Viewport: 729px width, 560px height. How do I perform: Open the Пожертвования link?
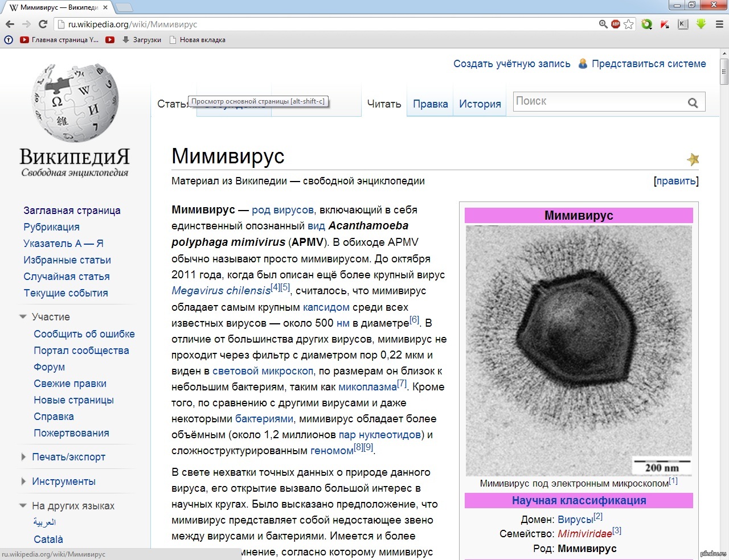tap(71, 433)
